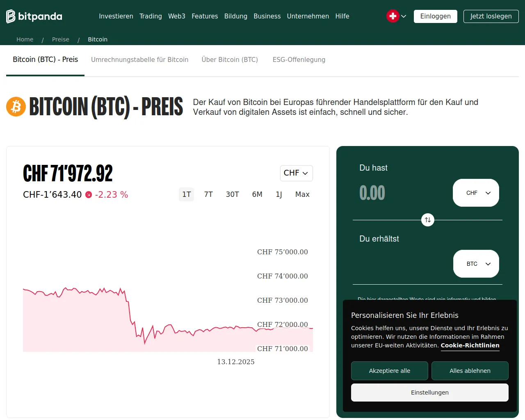Accept all cookies via Akzeptiere alle

(x=389, y=370)
